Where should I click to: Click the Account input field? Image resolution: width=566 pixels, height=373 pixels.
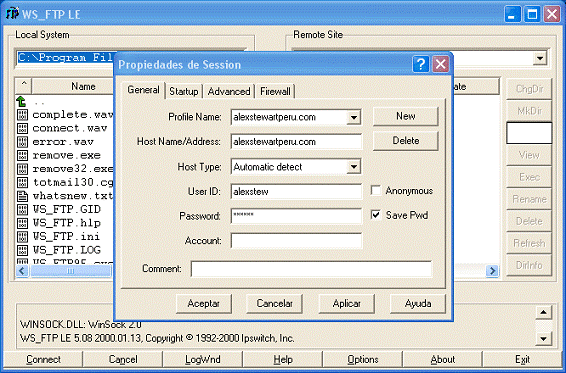(x=296, y=241)
